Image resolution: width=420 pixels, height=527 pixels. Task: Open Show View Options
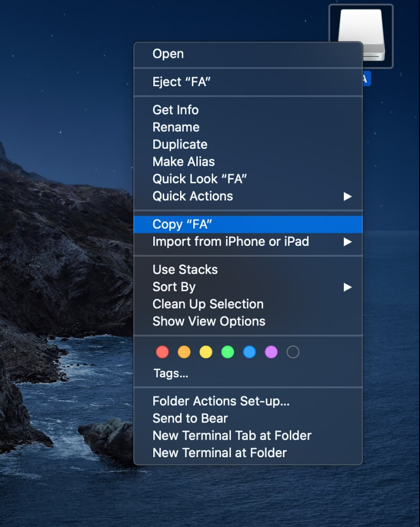(248, 322)
